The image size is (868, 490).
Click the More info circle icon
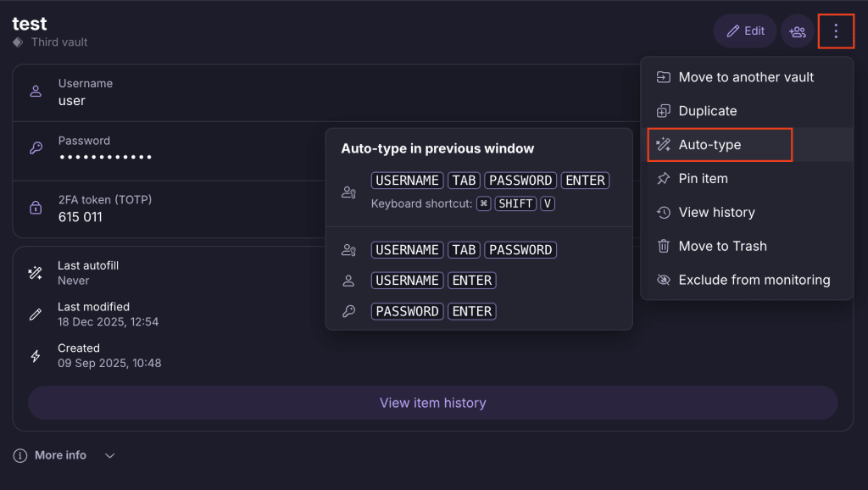(20, 455)
